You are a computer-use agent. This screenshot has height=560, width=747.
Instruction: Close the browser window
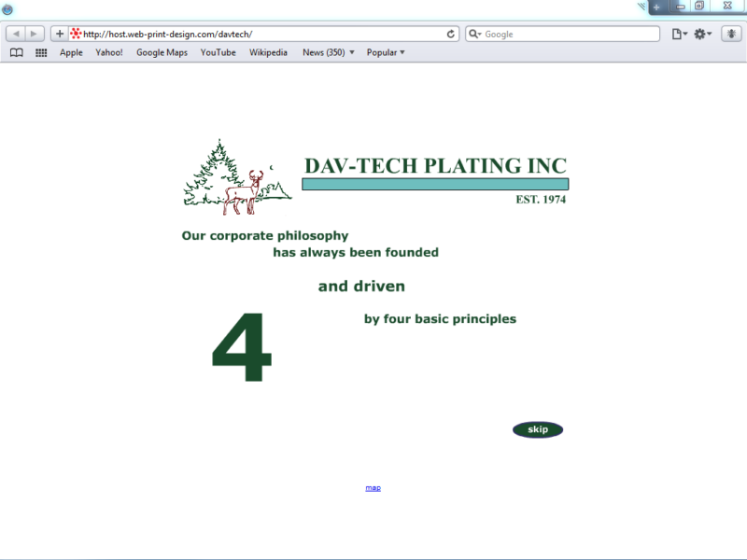pyautogui.click(x=727, y=6)
